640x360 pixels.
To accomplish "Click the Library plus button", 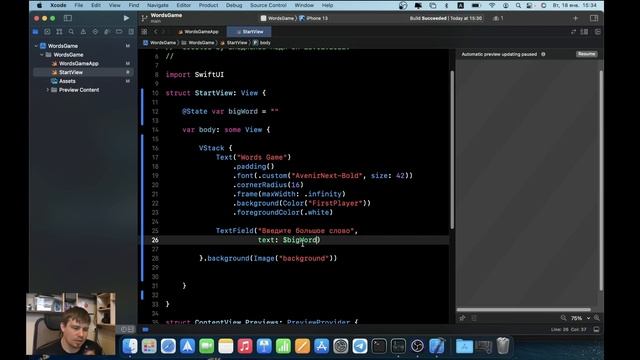I will (576, 18).
